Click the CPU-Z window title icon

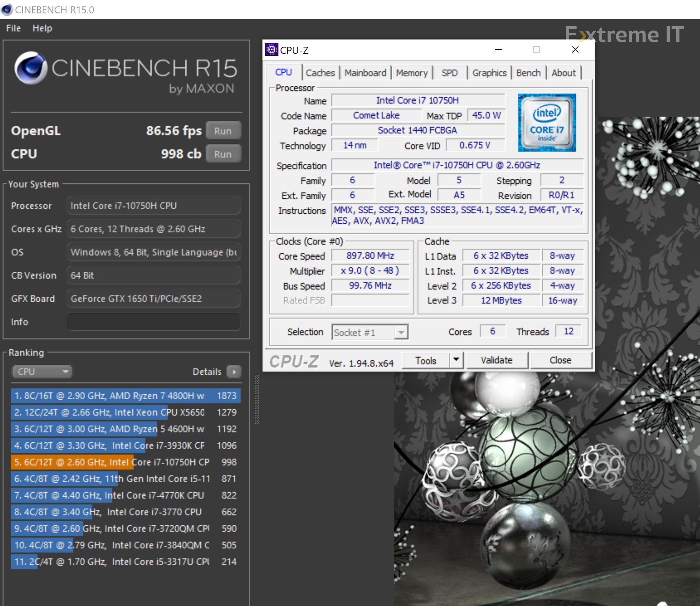[x=271, y=50]
